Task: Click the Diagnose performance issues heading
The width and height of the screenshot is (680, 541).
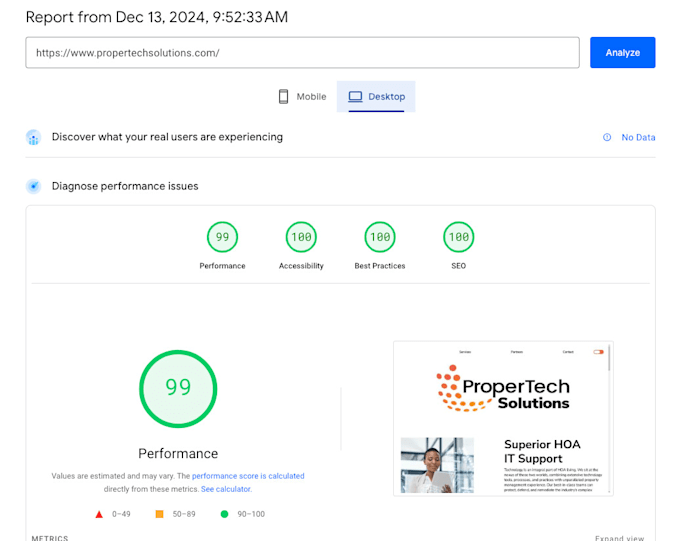Action: [x=125, y=186]
